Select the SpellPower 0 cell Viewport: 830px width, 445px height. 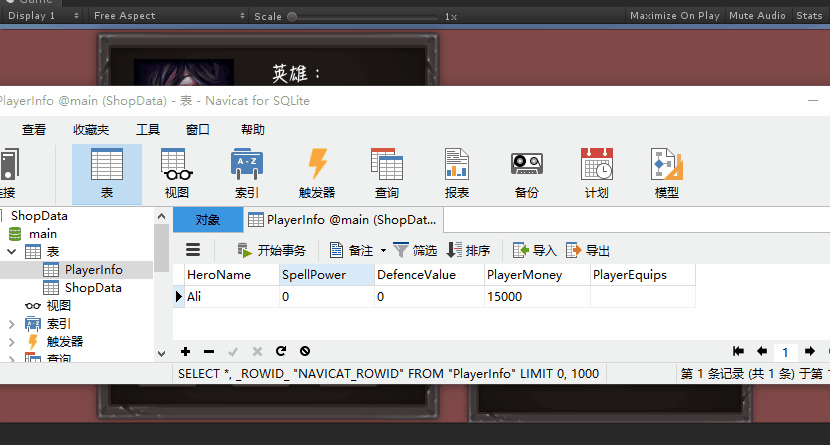[327, 297]
